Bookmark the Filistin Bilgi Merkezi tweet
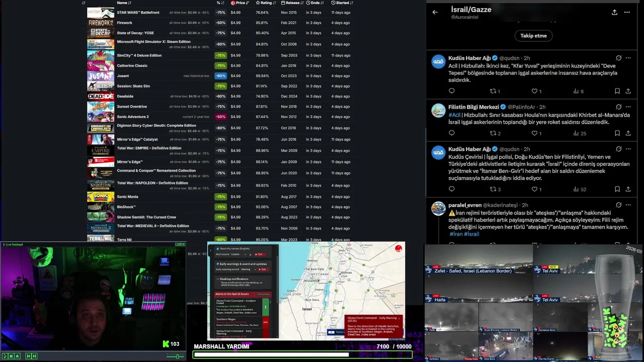Screen dimensions: 644x362 click(x=617, y=133)
